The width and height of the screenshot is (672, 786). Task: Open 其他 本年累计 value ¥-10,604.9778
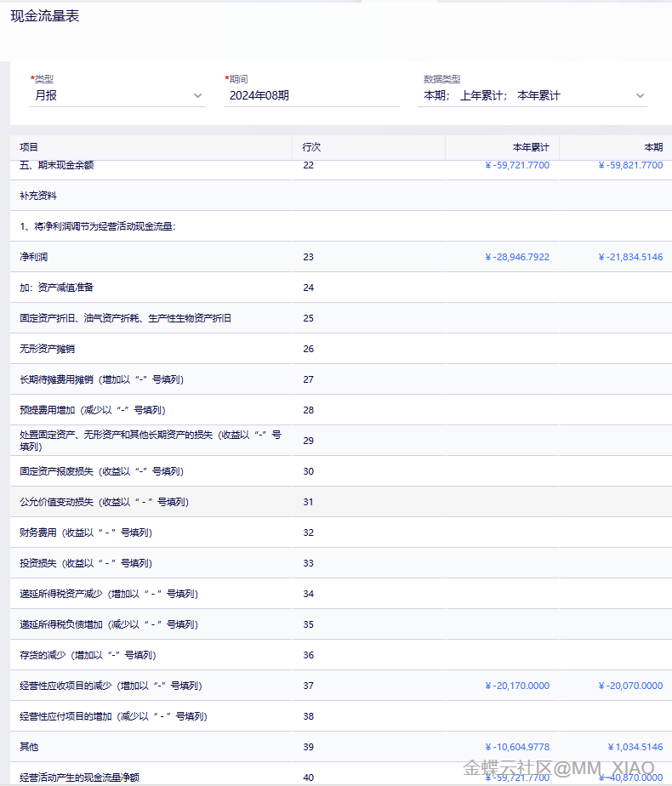(517, 746)
